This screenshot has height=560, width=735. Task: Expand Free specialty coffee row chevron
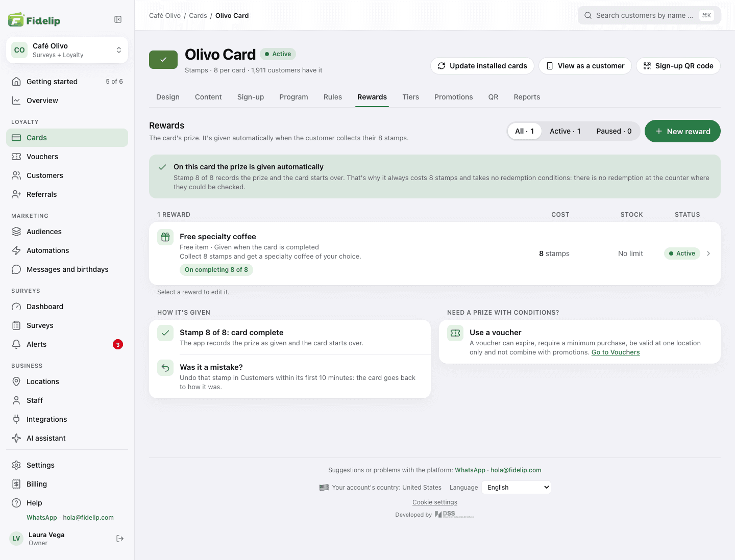pos(708,253)
